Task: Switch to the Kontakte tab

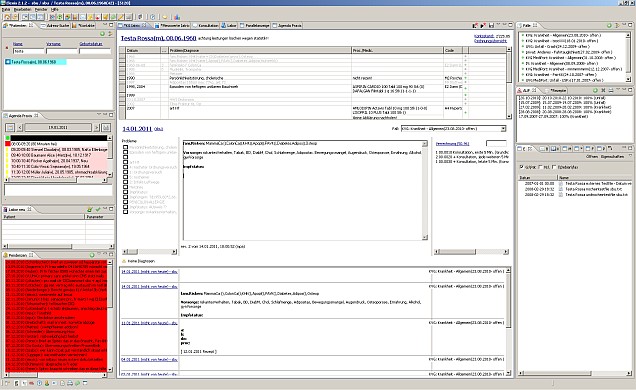Action: click(84, 26)
